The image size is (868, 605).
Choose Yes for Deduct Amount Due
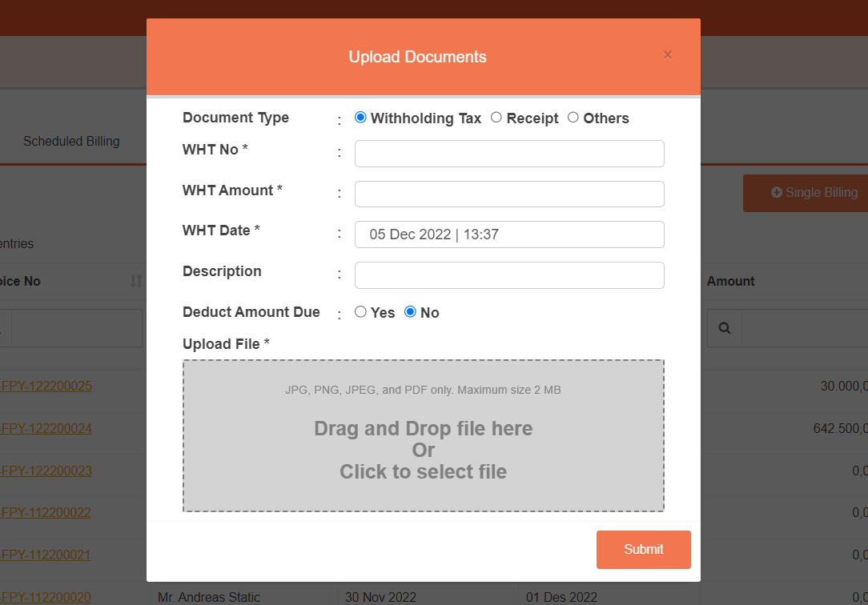tap(361, 312)
